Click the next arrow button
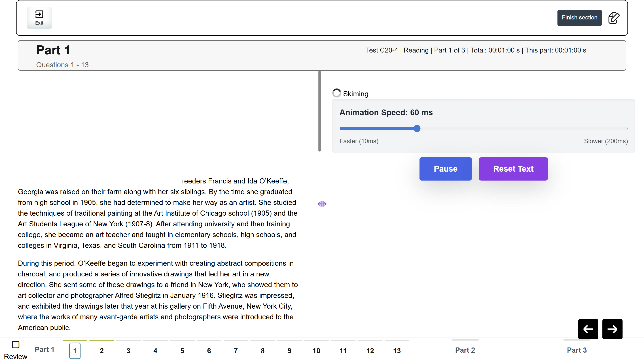Image resolution: width=644 pixels, height=362 pixels. [612, 329]
